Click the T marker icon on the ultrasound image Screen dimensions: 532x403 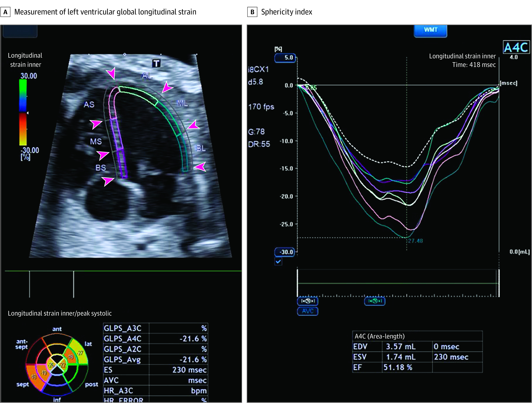156,64
